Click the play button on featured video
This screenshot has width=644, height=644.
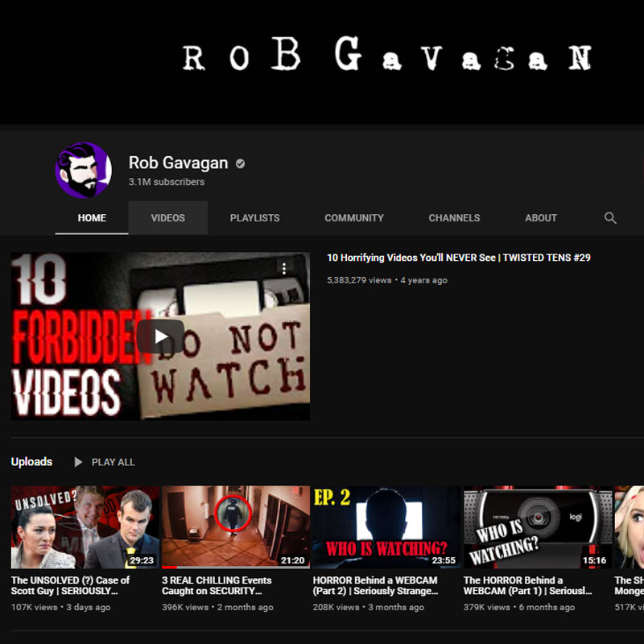pos(160,336)
